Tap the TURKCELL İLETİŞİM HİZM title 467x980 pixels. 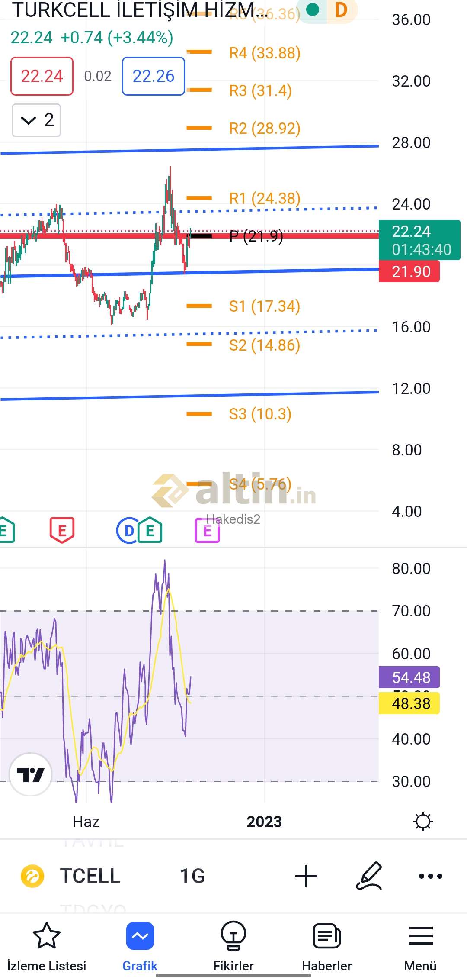tap(139, 10)
